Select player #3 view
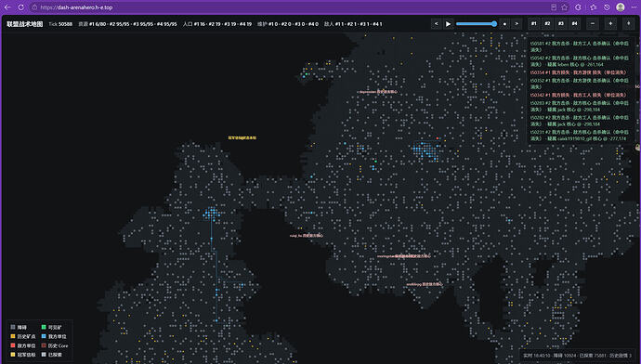 [561, 24]
